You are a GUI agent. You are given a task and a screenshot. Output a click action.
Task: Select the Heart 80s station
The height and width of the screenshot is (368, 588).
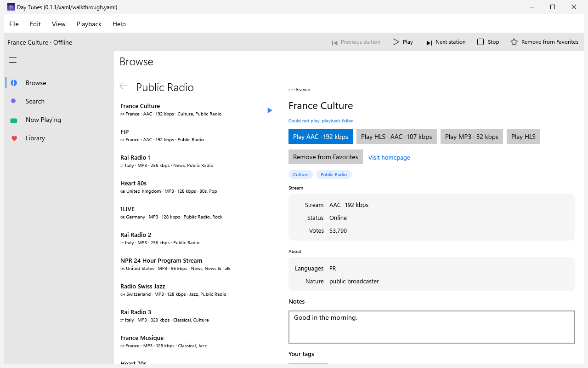coord(196,187)
